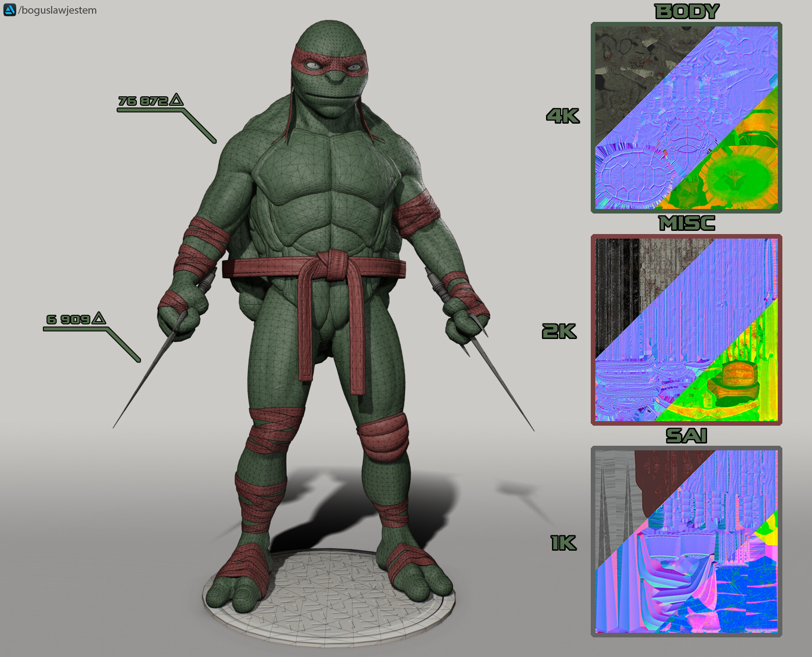The image size is (812, 657).
Task: Click the 4K resolution label
Action: pos(563,116)
